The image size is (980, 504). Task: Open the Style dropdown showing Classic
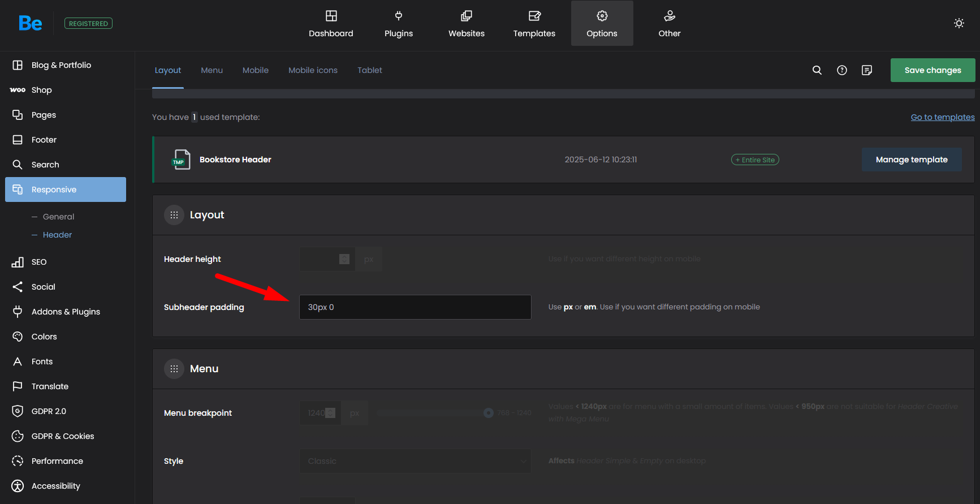click(x=415, y=461)
